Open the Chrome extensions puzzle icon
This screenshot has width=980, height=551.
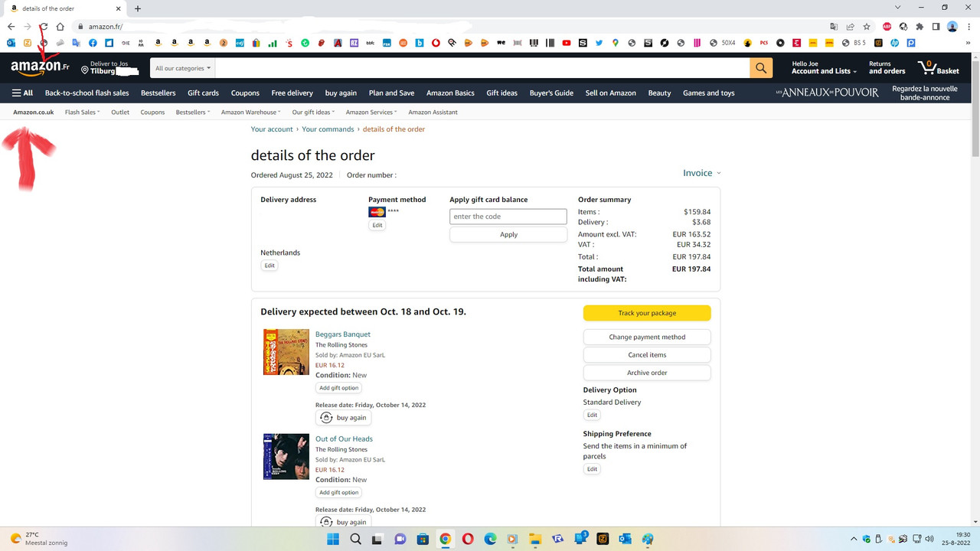coord(920,27)
